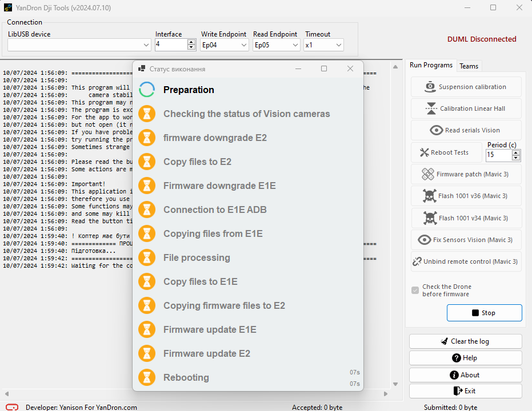Click the Reboot Tests wrench icon
532x411 pixels.
[x=424, y=152]
